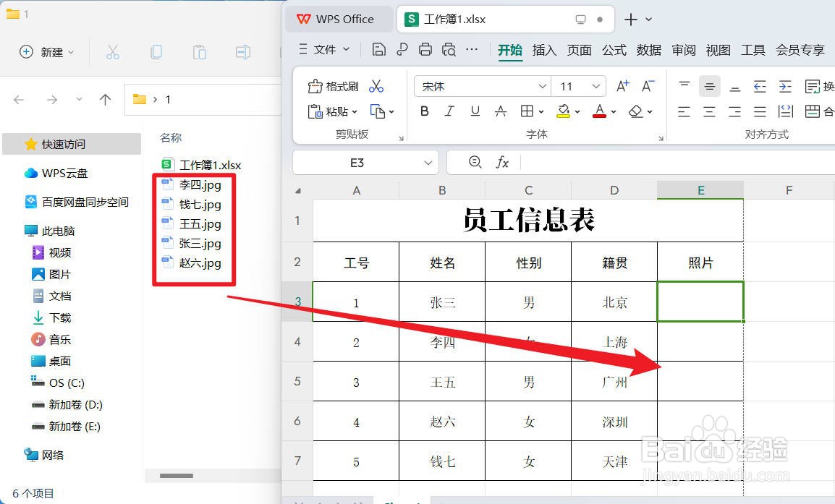Click Cut icon in File Explorer toolbar
Viewport: 835px width, 504px height.
click(x=112, y=52)
